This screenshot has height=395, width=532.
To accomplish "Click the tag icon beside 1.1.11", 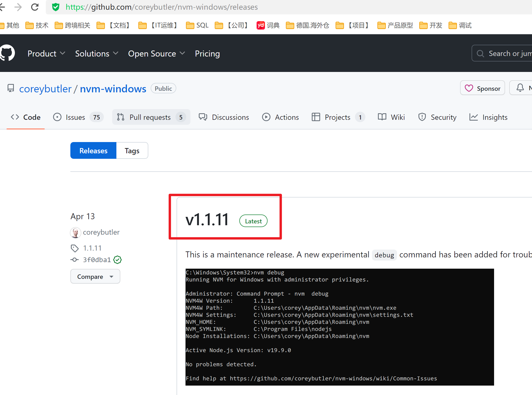I will (75, 248).
